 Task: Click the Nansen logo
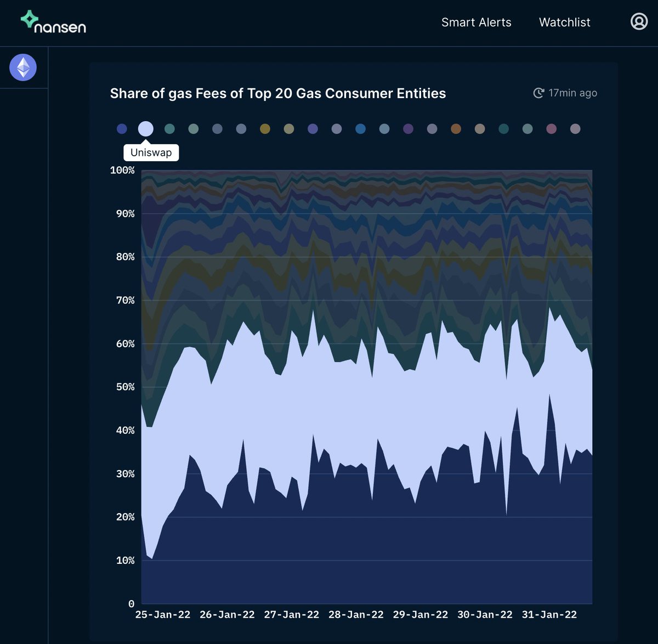[52, 22]
